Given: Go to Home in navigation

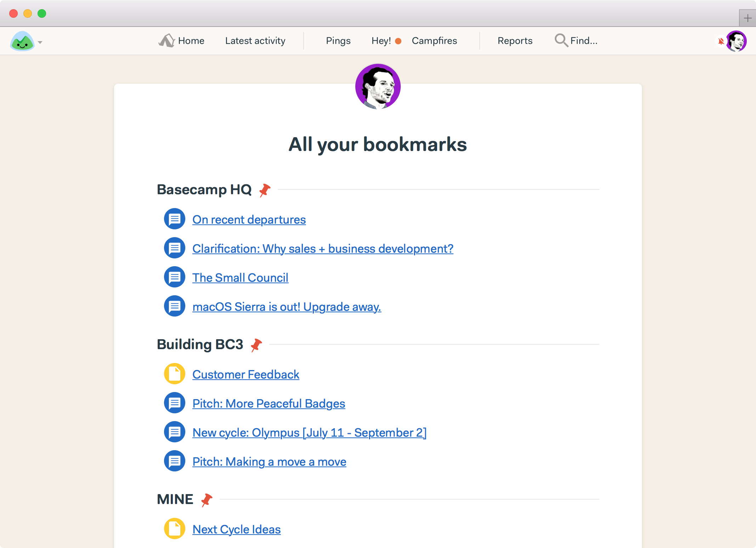Looking at the screenshot, I should (191, 41).
